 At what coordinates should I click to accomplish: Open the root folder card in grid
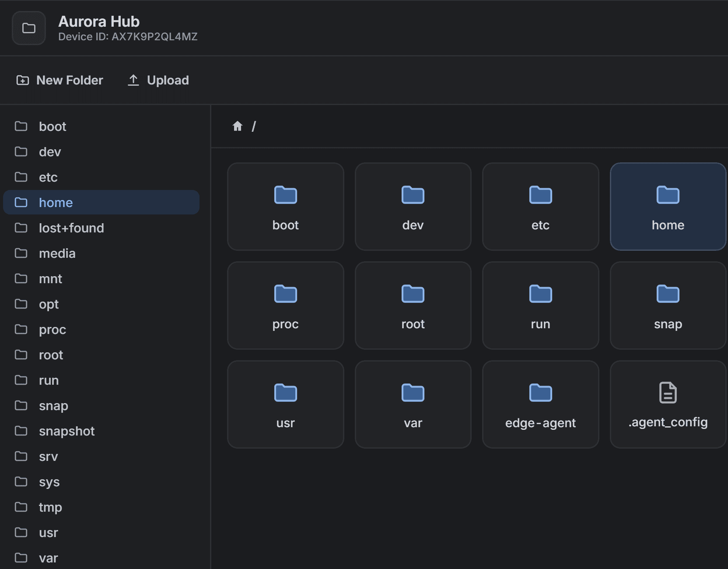[413, 306]
